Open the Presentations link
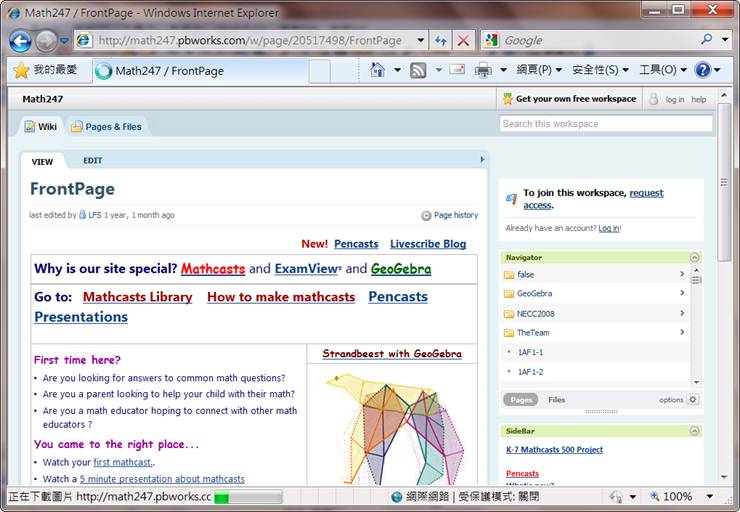The width and height of the screenshot is (740, 512). click(x=81, y=317)
